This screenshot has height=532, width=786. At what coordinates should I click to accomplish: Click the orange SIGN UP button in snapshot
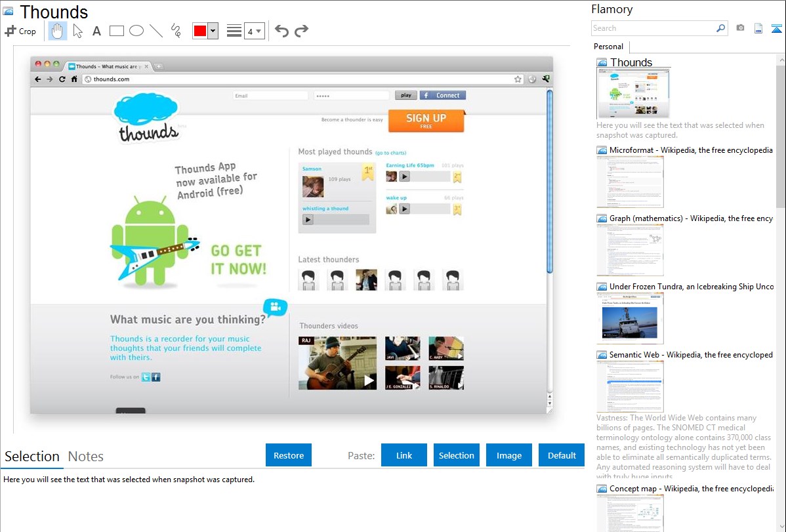[x=426, y=121]
